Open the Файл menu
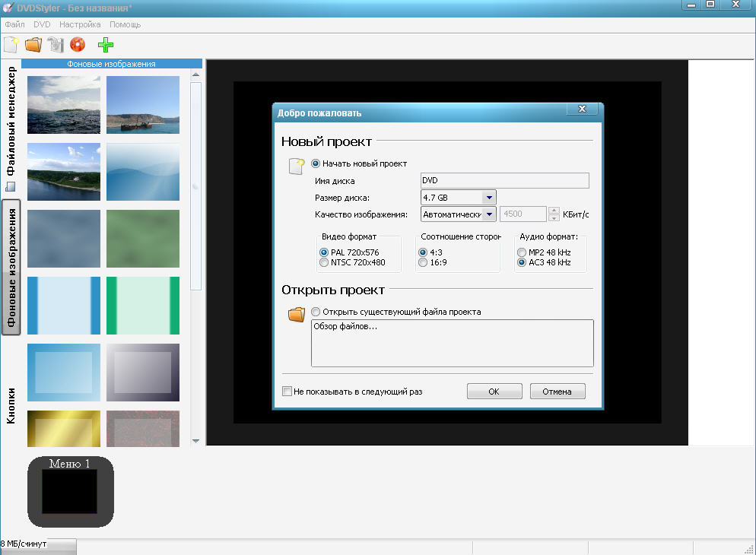Screen dimensions: 756x555 click(x=14, y=24)
